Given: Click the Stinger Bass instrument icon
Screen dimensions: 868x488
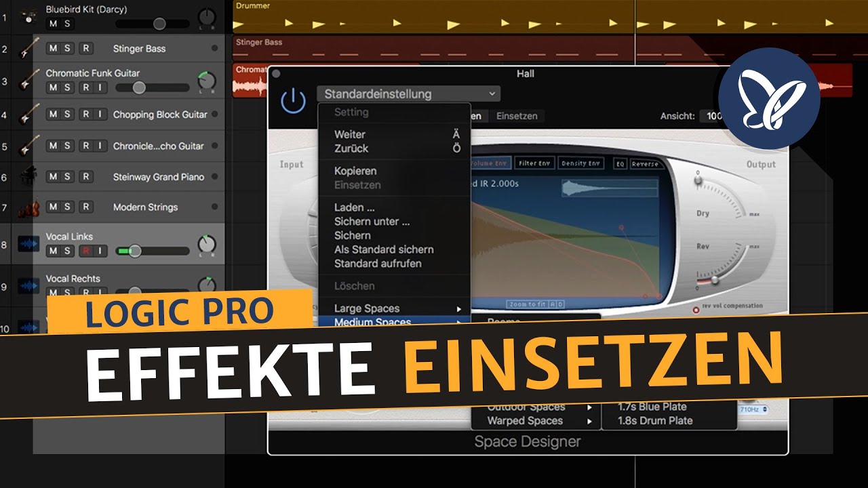Looking at the screenshot, I should (x=28, y=49).
